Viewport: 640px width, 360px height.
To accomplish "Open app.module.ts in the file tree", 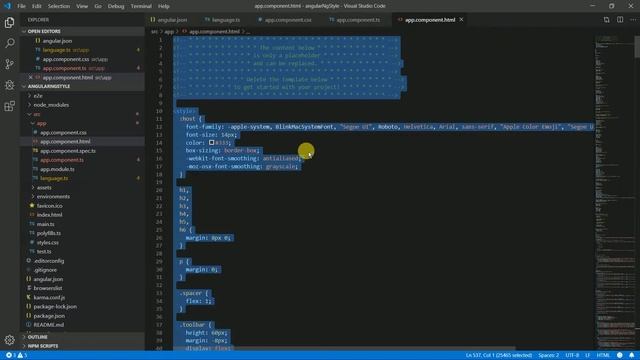I will click(57, 169).
